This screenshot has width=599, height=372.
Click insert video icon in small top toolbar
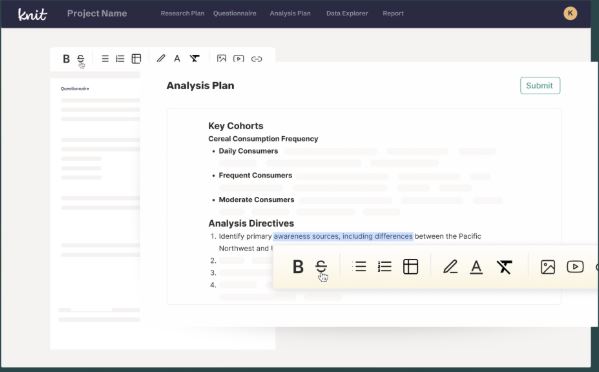(238, 59)
